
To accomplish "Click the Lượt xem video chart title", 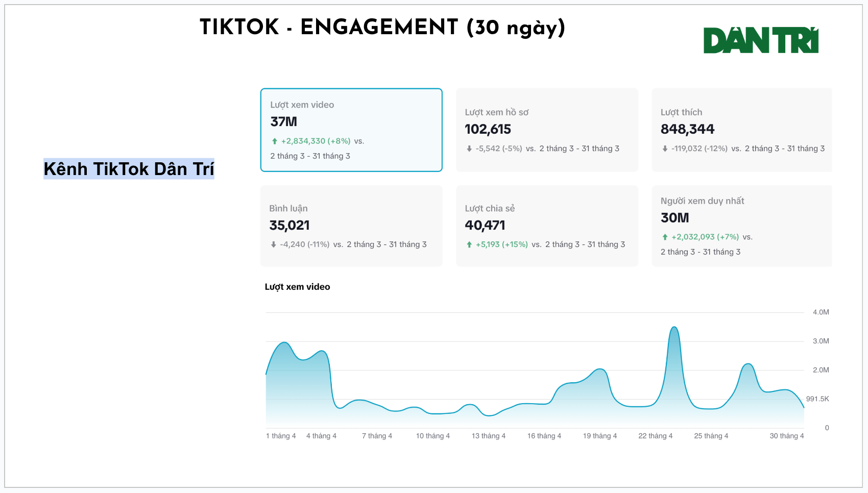I will [x=297, y=287].
